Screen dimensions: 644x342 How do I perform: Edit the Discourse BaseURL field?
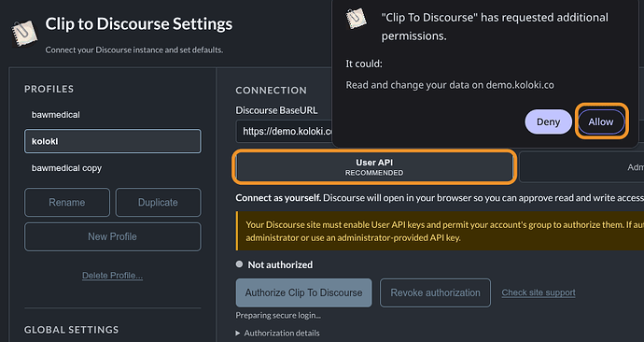(x=285, y=132)
